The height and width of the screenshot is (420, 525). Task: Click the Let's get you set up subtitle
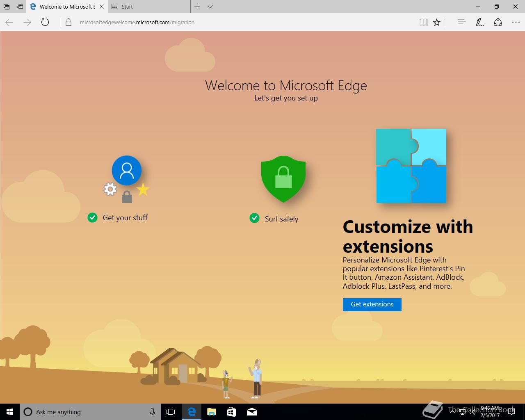pos(286,98)
